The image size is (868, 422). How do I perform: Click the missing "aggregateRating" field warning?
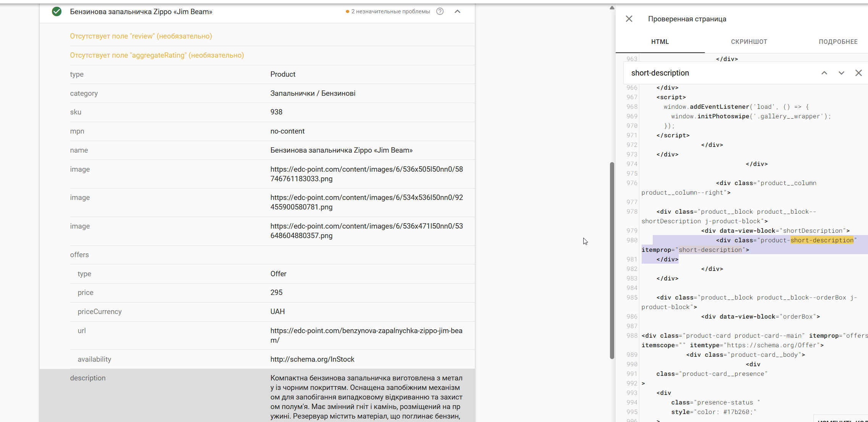pyautogui.click(x=157, y=55)
